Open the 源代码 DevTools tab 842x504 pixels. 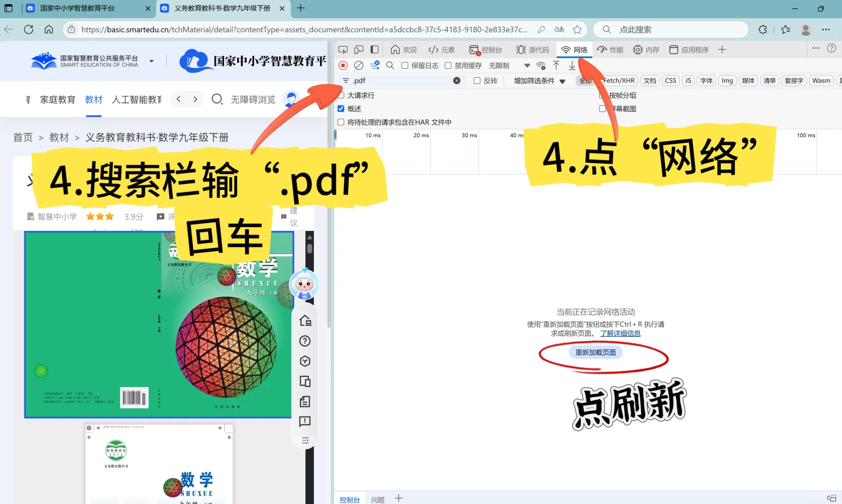pos(532,49)
